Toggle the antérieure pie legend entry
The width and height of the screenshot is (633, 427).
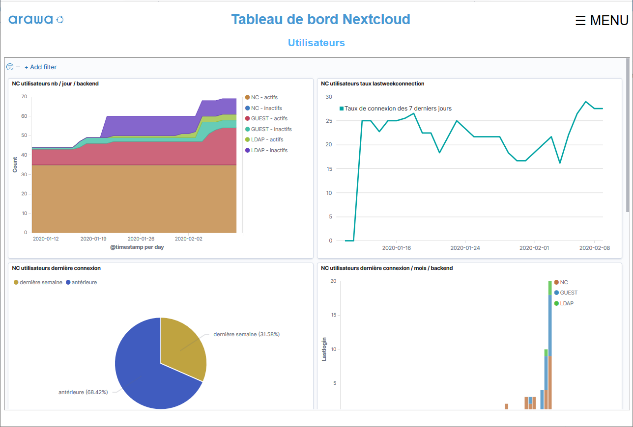coord(82,283)
